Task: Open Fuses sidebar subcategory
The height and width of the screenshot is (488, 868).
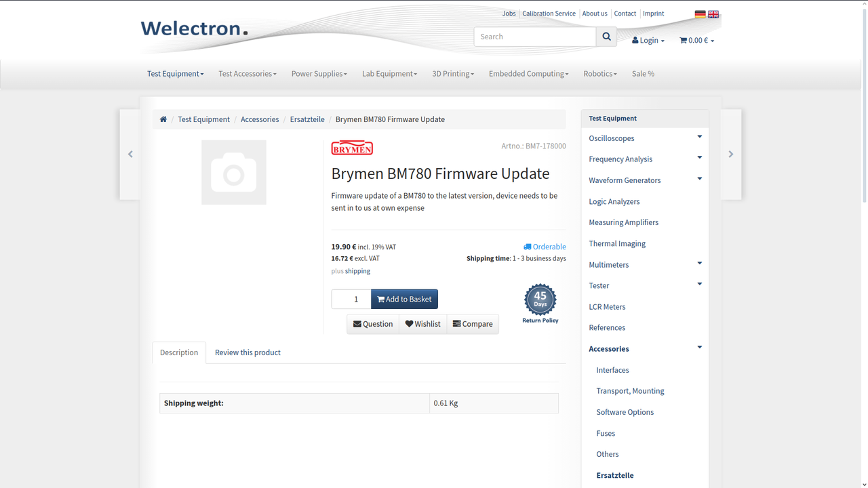Action: (606, 433)
